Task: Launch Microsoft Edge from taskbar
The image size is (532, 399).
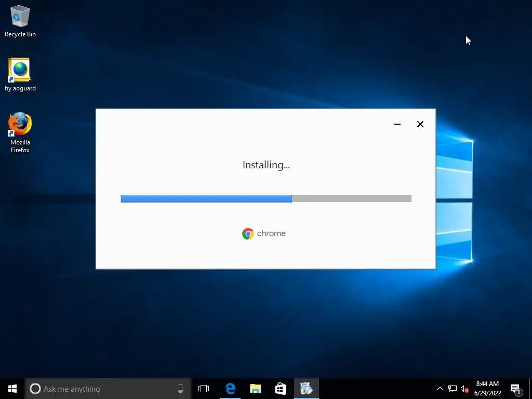Action: click(230, 389)
